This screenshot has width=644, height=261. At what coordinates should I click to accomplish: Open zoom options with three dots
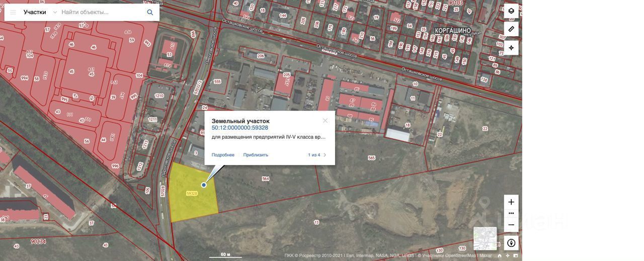tap(511, 213)
